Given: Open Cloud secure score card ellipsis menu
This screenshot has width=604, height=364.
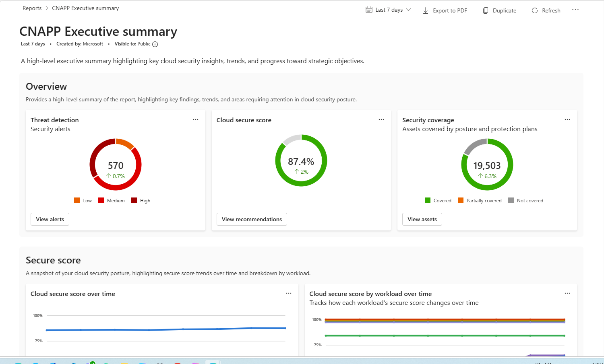Looking at the screenshot, I should click(x=381, y=119).
